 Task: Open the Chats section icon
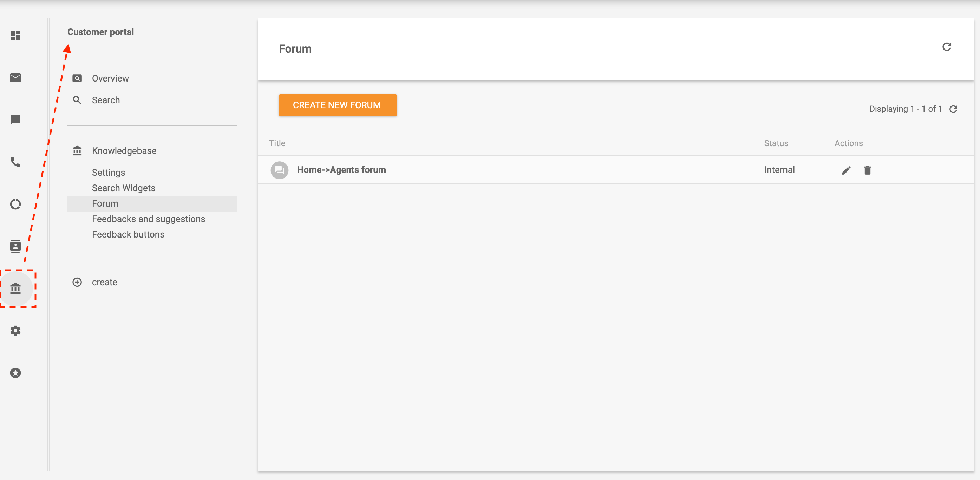click(15, 120)
